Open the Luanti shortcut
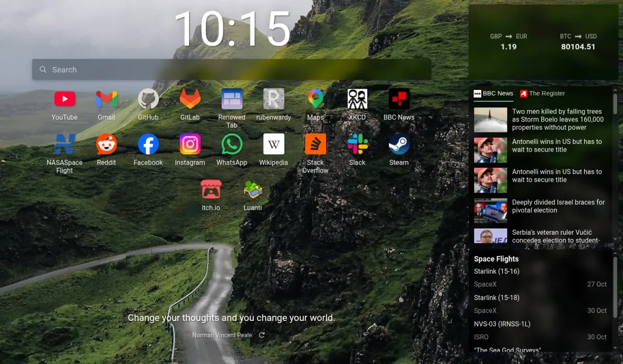Image resolution: width=623 pixels, height=364 pixels. click(x=253, y=195)
